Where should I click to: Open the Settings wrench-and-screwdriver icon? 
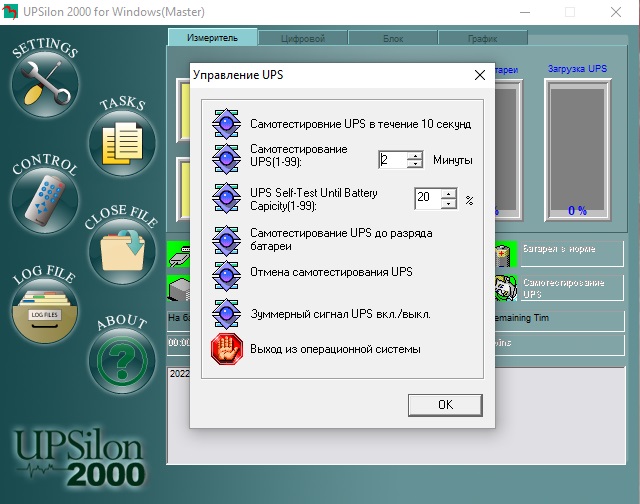coord(45,84)
